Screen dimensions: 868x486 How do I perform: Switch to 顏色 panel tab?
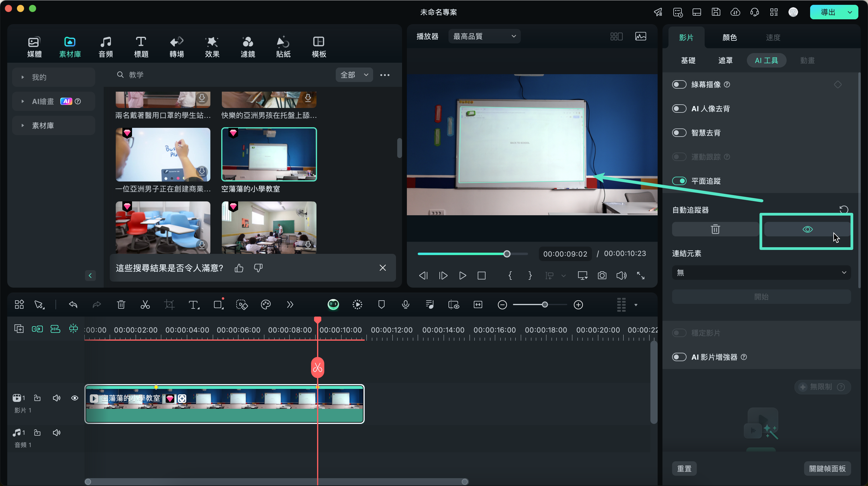point(728,37)
